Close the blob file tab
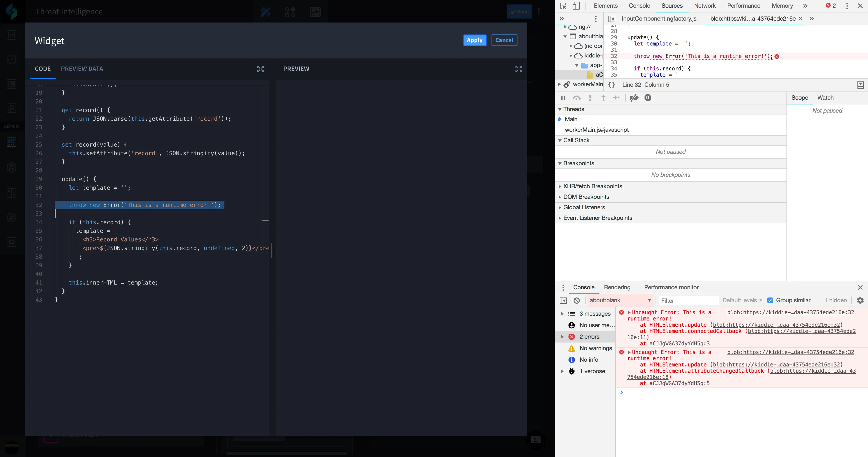This screenshot has height=457, width=868. pos(800,18)
